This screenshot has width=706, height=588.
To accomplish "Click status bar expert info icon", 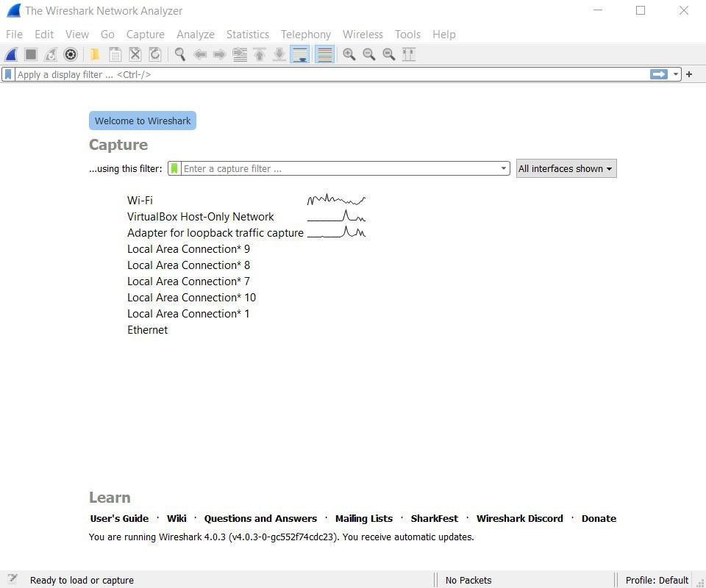I will [x=13, y=579].
